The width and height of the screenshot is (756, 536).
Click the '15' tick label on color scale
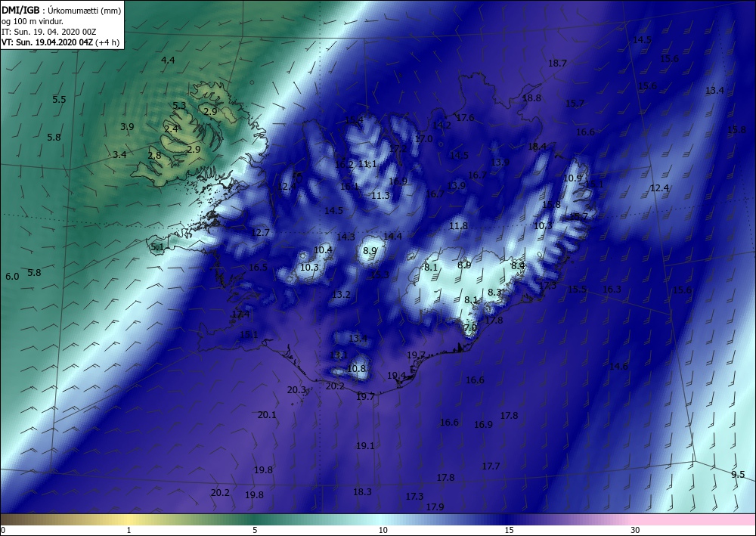509,530
